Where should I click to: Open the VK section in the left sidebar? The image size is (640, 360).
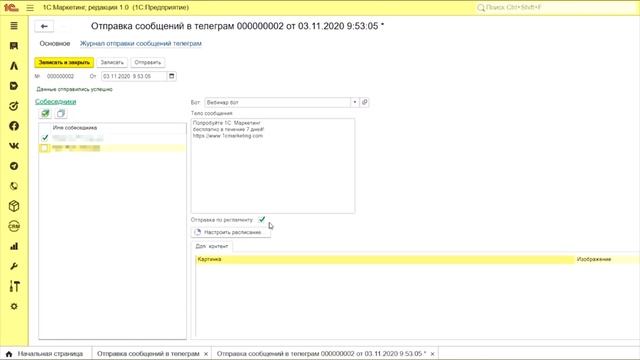[x=14, y=146]
